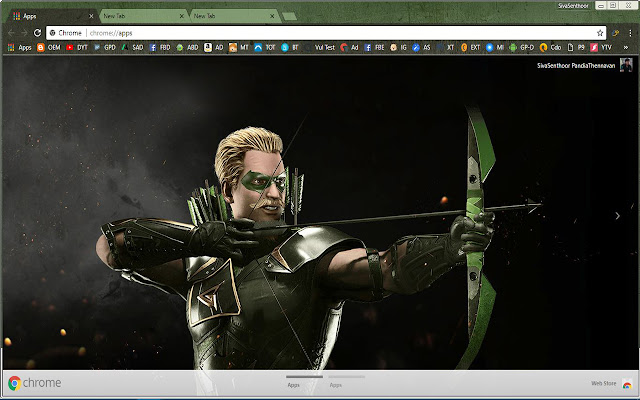Open the FBE Facebook bookmark
This screenshot has height=400, width=640.
click(x=374, y=47)
